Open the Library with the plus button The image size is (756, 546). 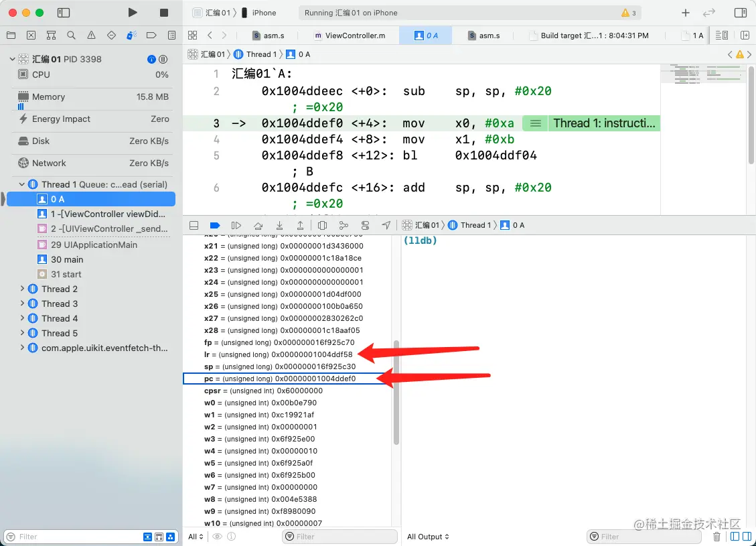pos(686,13)
